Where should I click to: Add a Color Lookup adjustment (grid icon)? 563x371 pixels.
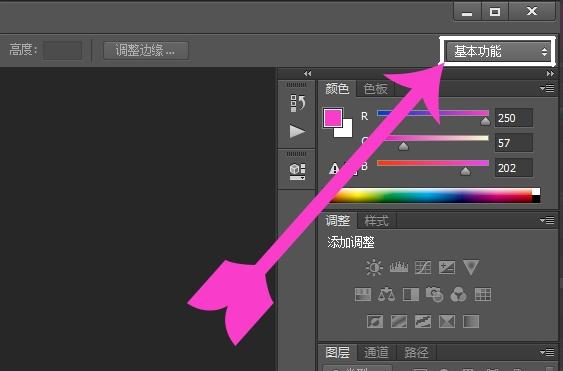tap(483, 295)
